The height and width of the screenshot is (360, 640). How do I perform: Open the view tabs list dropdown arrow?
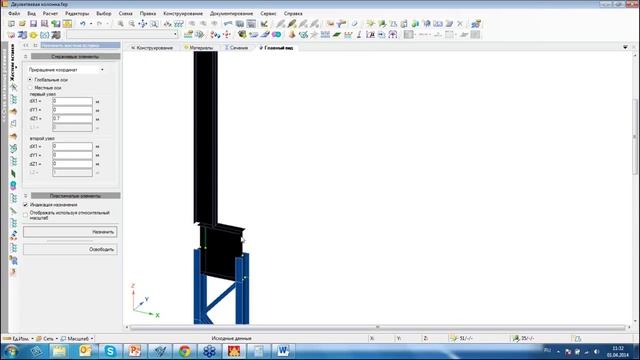tap(625, 47)
